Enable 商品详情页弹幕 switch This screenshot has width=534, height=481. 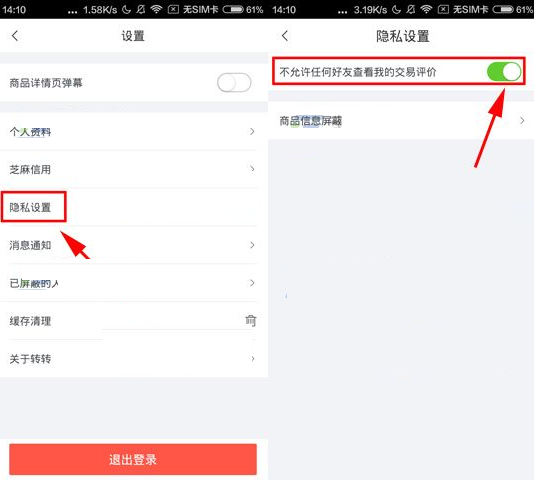pos(234,82)
